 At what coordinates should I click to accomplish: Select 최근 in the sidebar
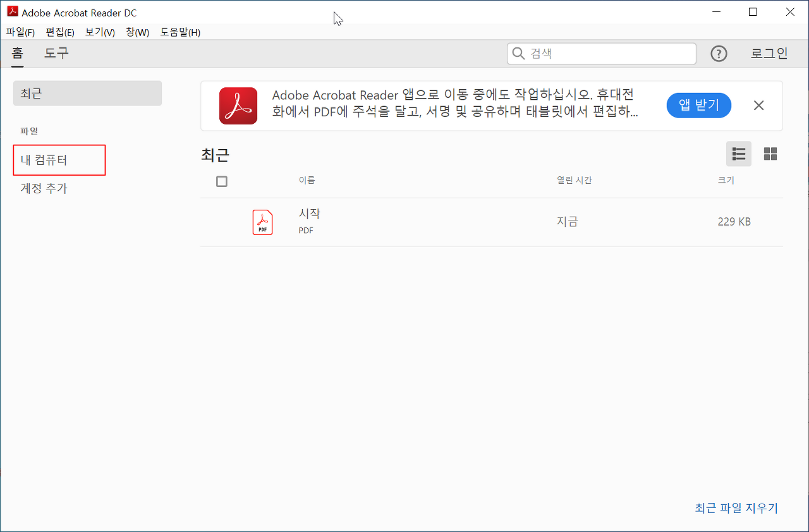tap(87, 94)
